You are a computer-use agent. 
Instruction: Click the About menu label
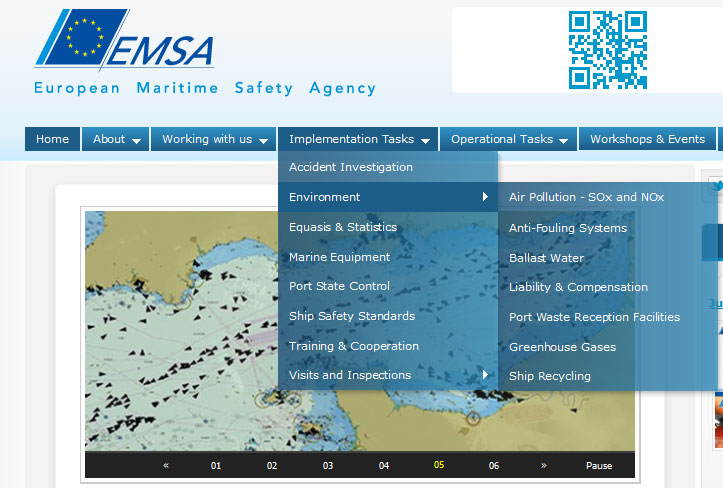[109, 139]
